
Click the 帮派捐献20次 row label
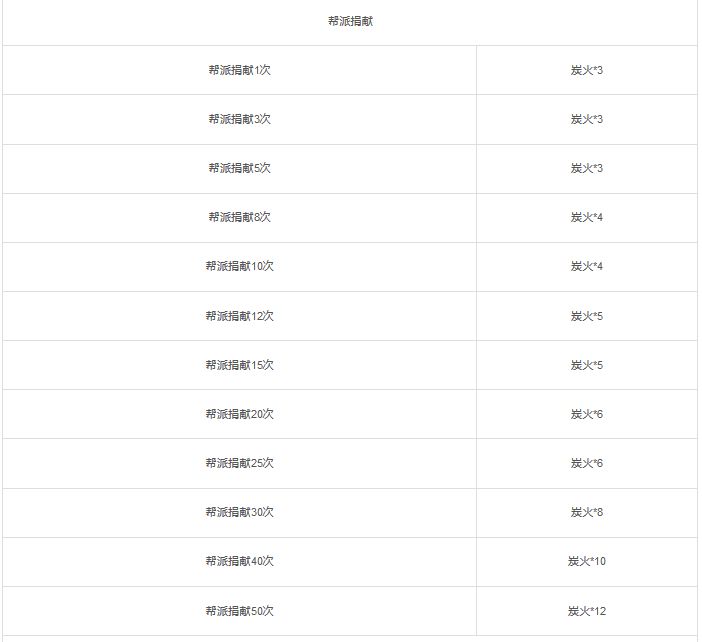[240, 414]
